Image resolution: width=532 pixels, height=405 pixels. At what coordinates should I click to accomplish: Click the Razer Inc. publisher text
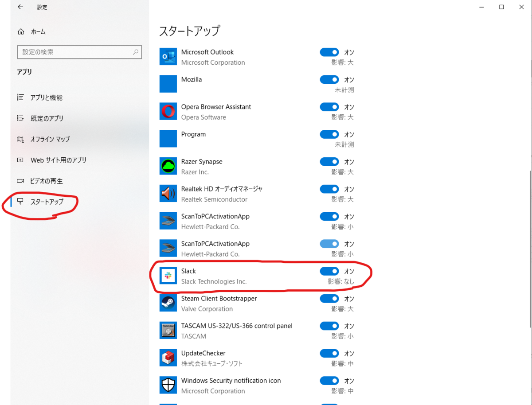click(x=195, y=172)
